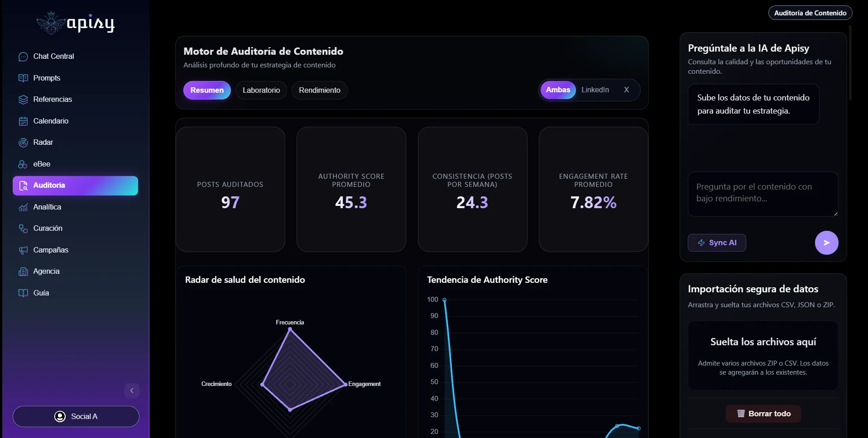Focus the question input about low-performing content
This screenshot has height=438, width=868.
(x=763, y=194)
